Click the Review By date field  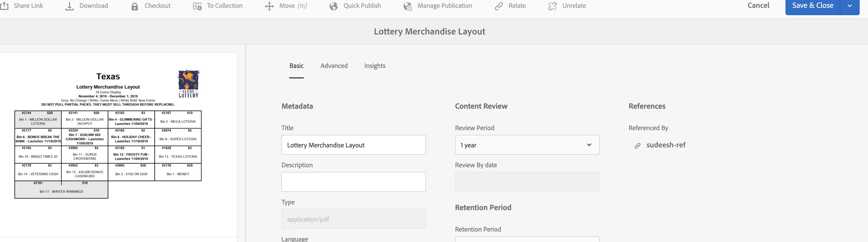(527, 182)
